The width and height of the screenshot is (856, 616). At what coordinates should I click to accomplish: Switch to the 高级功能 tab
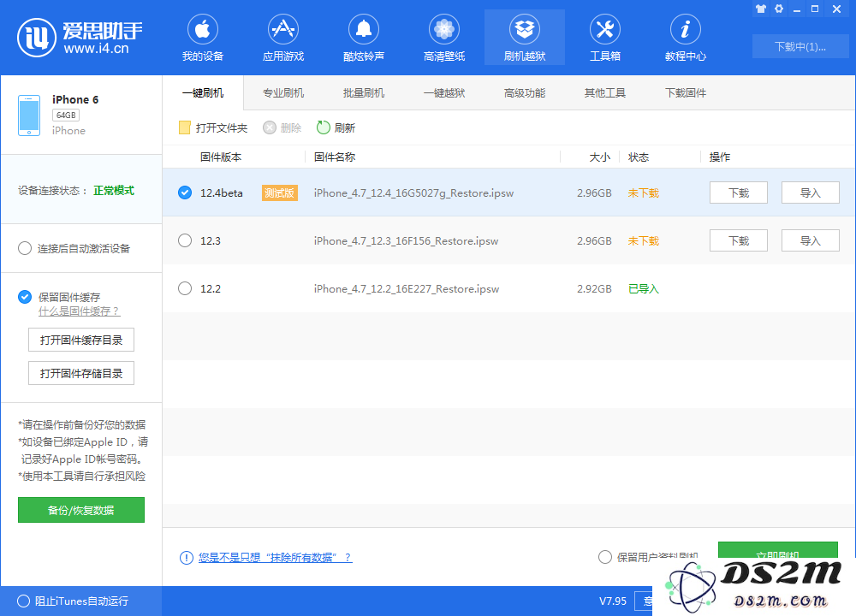(525, 92)
